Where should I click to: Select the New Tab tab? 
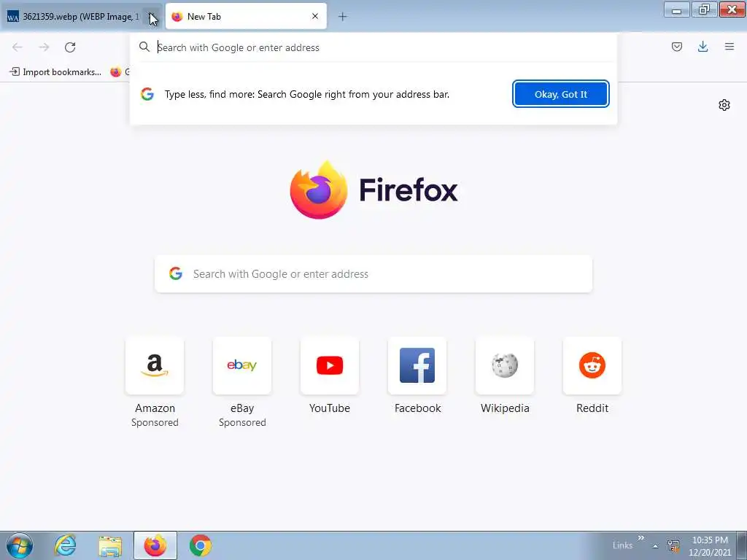[246, 17]
